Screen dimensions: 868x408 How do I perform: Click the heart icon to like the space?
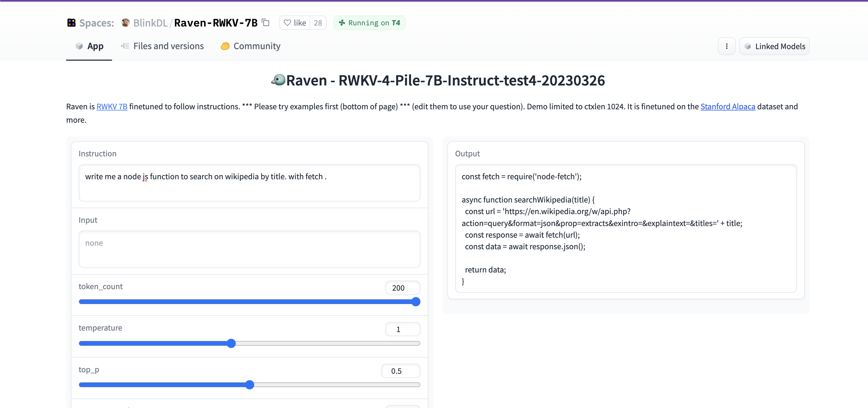tap(287, 23)
